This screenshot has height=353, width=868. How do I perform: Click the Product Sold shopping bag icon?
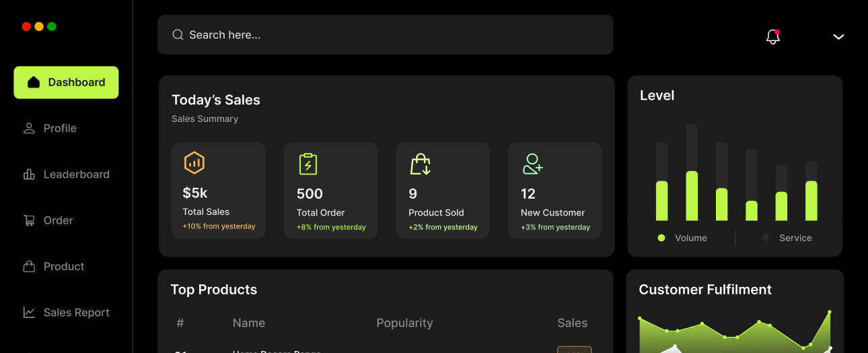click(420, 164)
